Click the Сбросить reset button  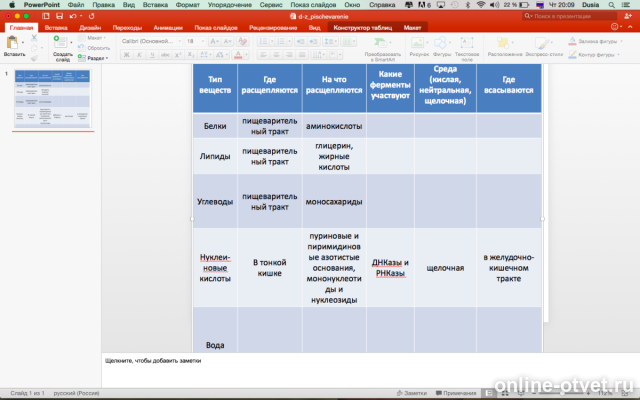94,48
